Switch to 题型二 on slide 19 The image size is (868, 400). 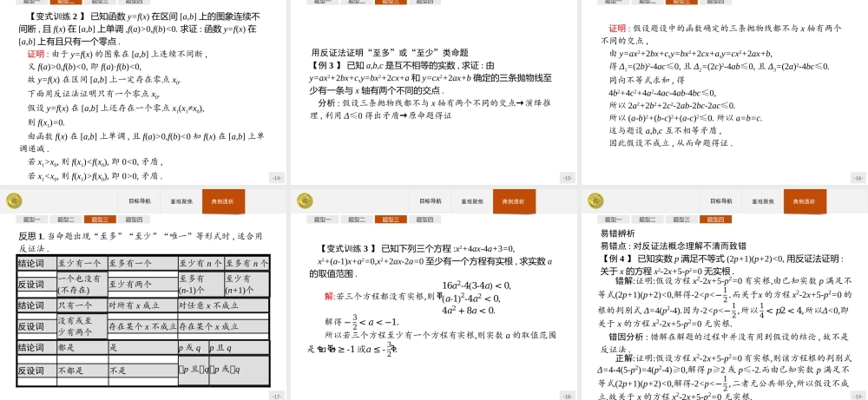(648, 220)
